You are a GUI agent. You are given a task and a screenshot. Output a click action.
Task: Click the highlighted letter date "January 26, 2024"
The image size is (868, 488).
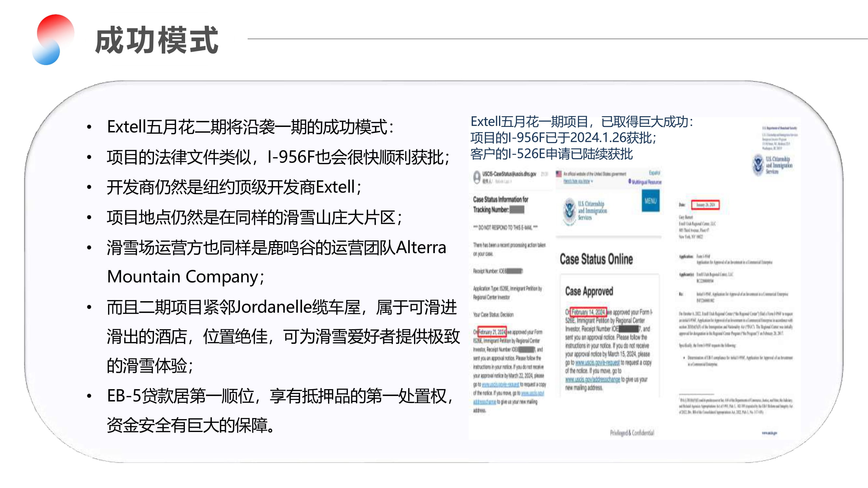pos(705,205)
